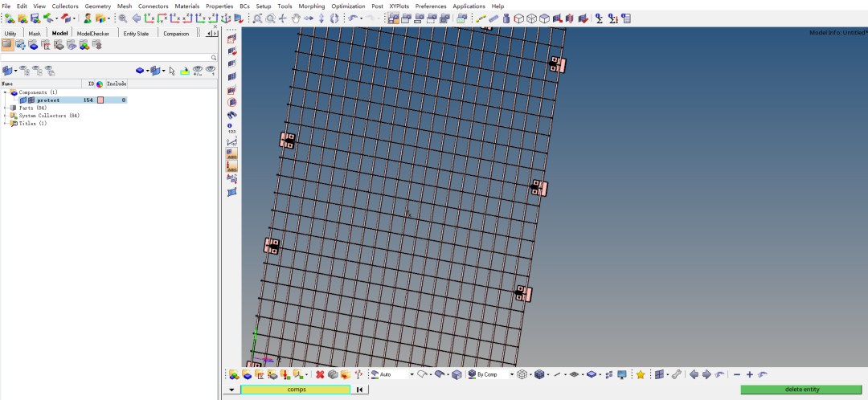This screenshot has height=400, width=868.
Task: Click the undo arrow in top toolbar
Action: 354,18
